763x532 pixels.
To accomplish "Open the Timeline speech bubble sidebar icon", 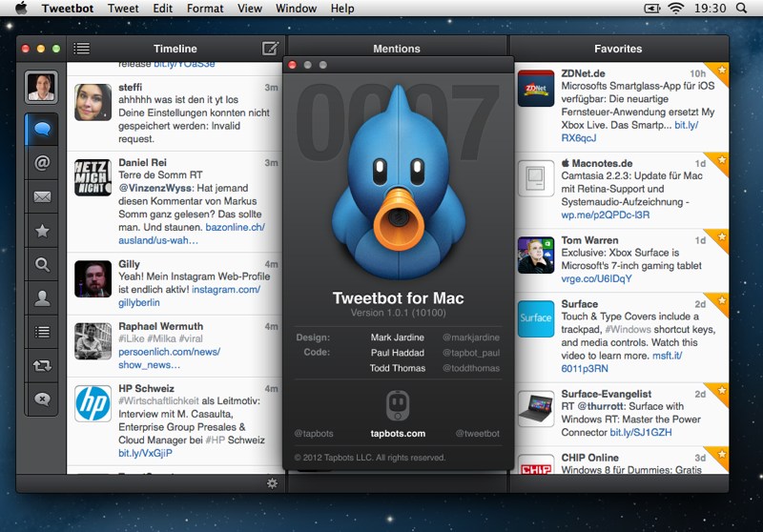I will [x=42, y=129].
